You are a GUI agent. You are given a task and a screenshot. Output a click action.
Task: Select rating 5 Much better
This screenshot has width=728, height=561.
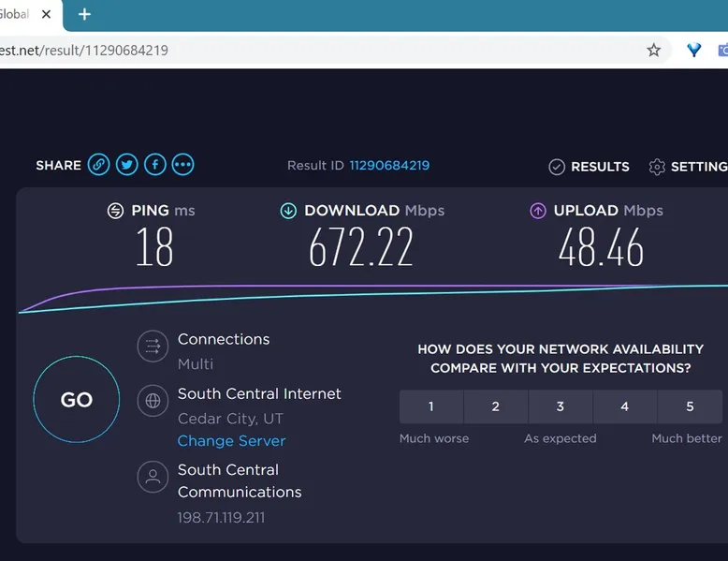point(690,406)
